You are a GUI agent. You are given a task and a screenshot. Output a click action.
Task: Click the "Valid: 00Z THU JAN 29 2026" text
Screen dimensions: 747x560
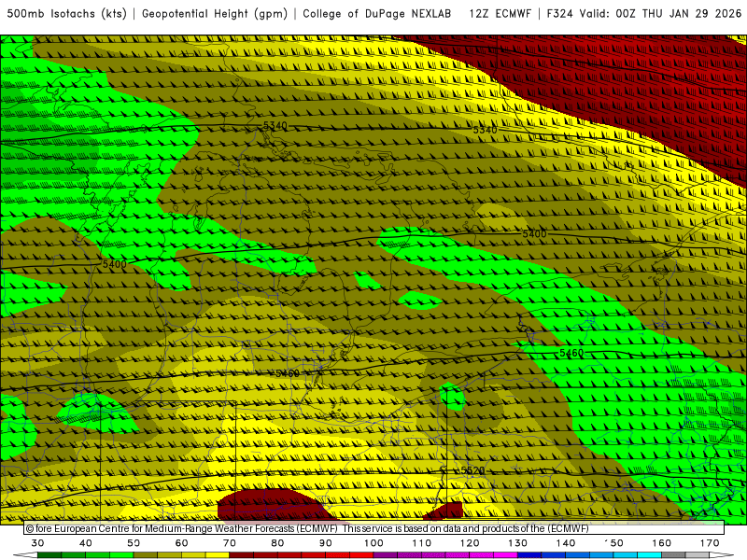pyautogui.click(x=660, y=14)
